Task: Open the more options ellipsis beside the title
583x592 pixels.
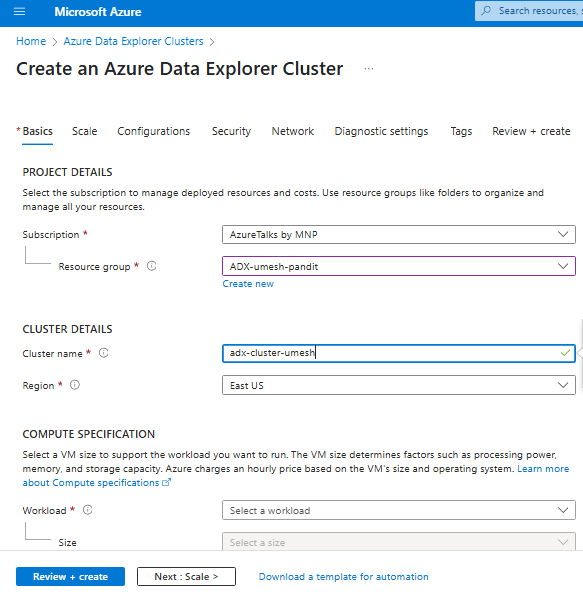Action: [369, 69]
